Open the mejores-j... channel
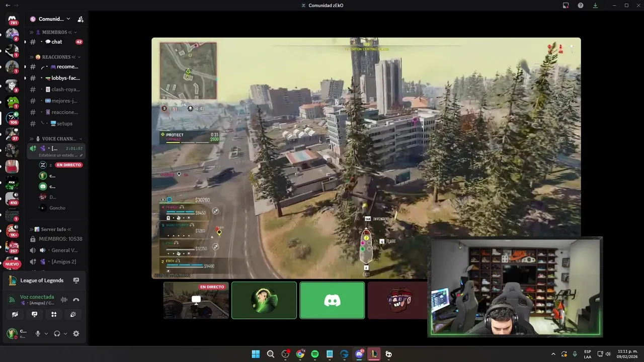644x362 pixels. 56,101
